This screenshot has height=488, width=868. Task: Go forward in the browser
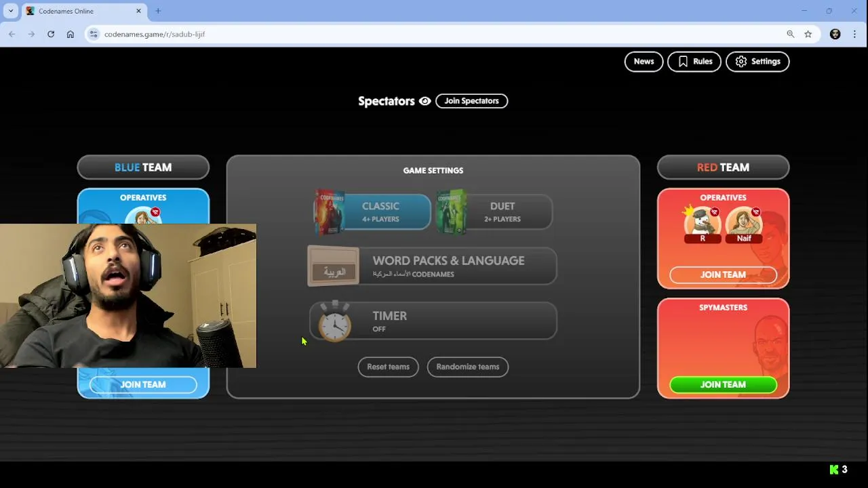(x=31, y=34)
